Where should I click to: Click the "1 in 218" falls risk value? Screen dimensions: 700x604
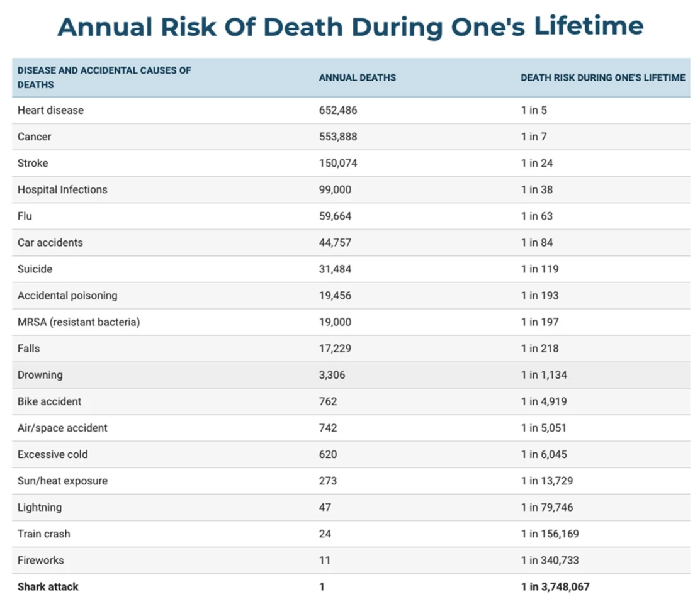point(539,348)
